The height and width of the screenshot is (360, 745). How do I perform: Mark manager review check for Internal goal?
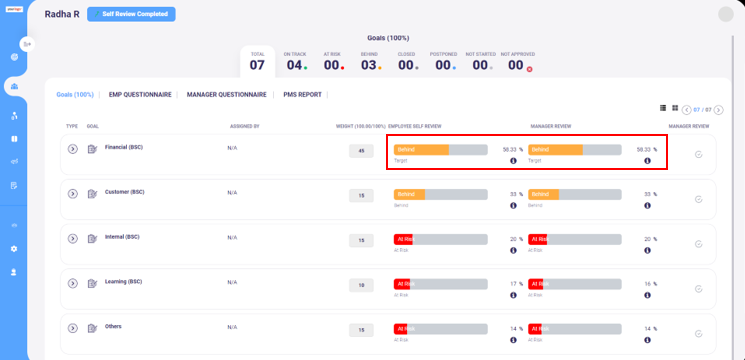pyautogui.click(x=698, y=244)
